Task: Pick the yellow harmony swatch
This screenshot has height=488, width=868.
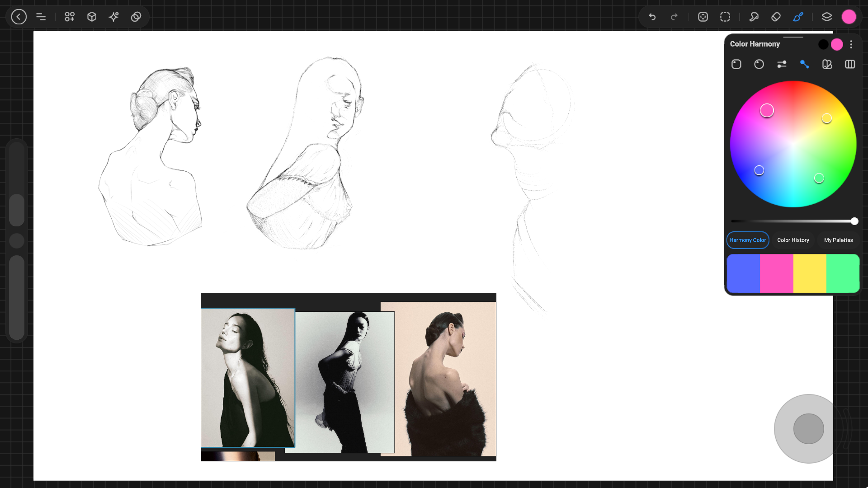Action: point(810,273)
